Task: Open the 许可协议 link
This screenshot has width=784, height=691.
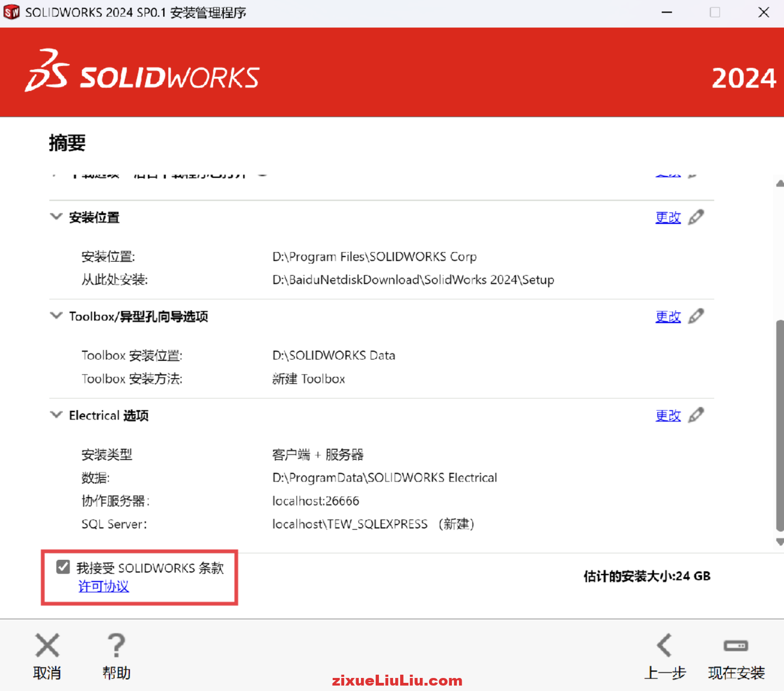Action: (x=103, y=587)
